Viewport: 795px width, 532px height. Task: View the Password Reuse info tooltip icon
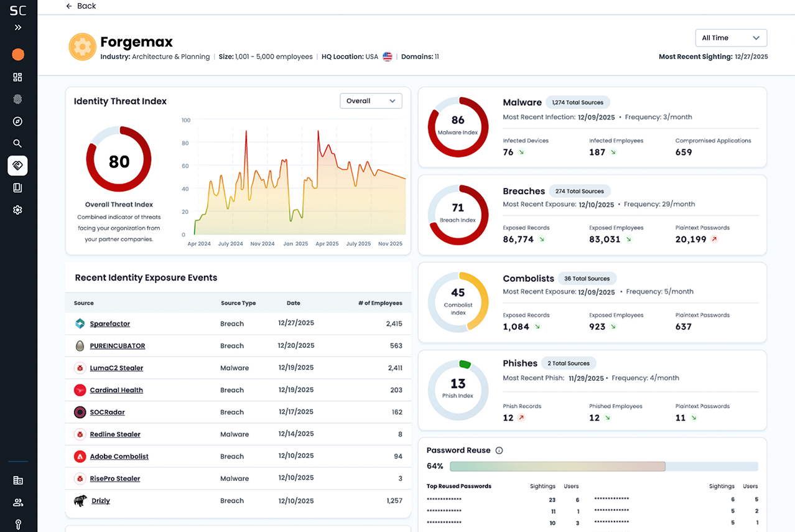pos(498,450)
